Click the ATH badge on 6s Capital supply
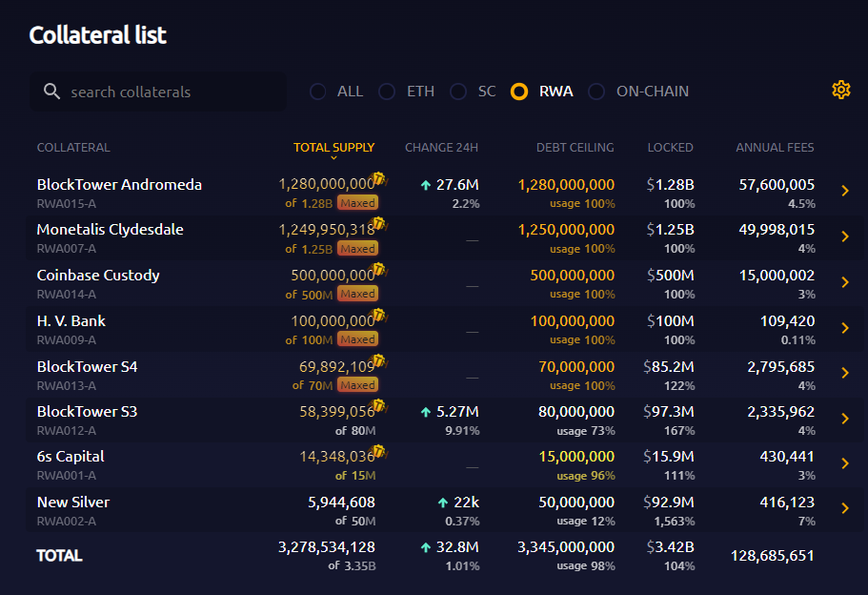The height and width of the screenshot is (595, 868). [x=378, y=451]
